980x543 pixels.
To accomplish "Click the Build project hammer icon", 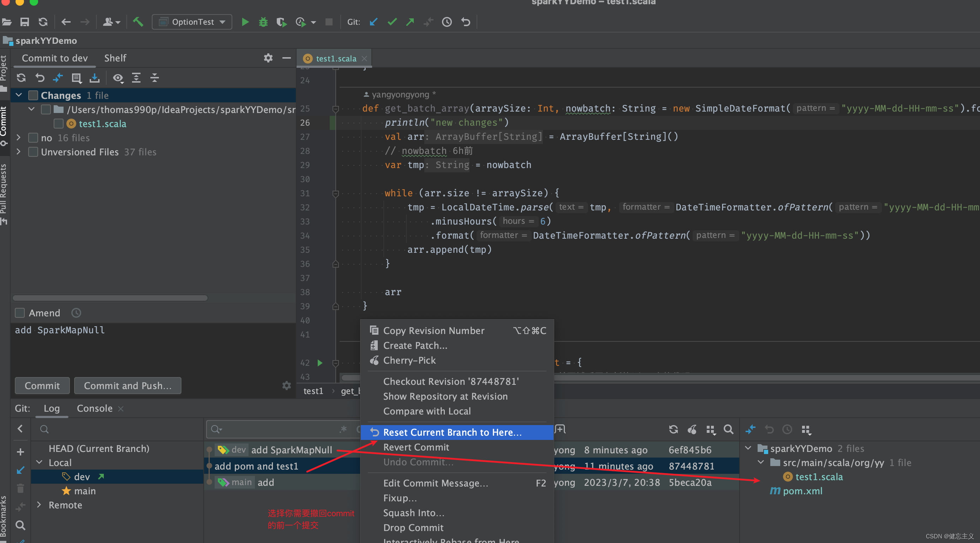I will pos(138,22).
